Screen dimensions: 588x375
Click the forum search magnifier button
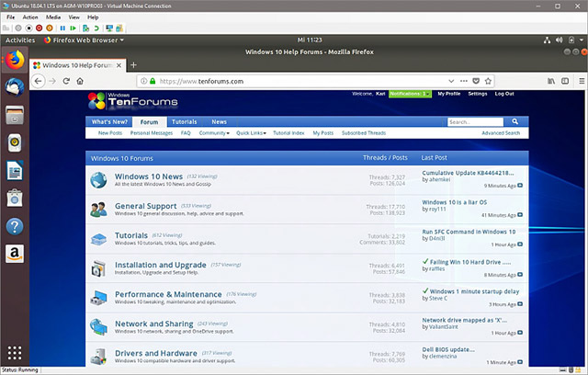(x=512, y=121)
